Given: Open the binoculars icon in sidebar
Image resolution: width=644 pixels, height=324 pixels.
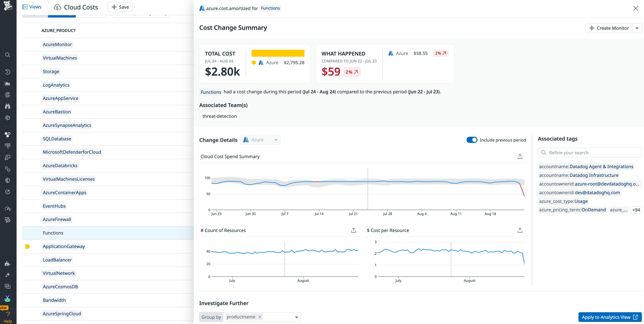Looking at the screenshot, I should [8, 106].
